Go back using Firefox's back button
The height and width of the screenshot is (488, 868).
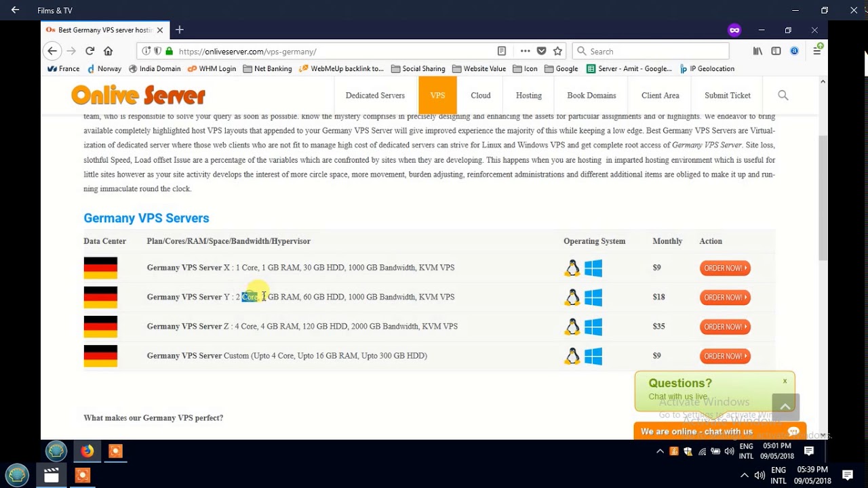coord(52,51)
